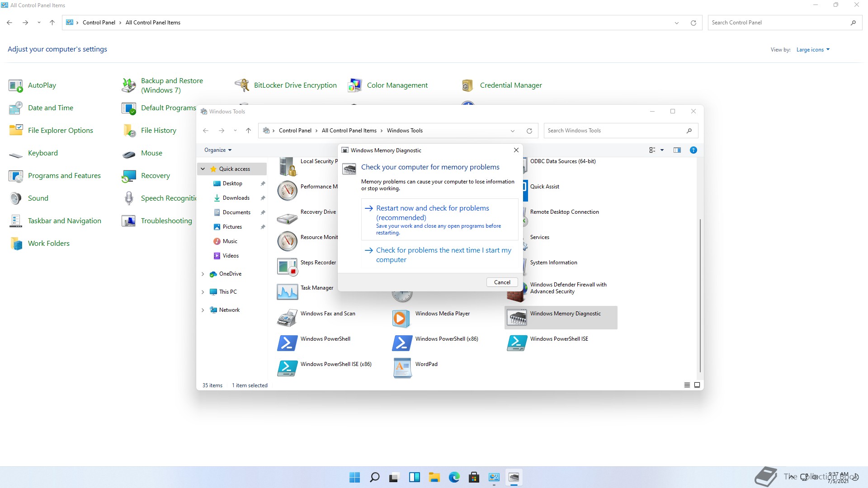Open change view options dropdown arrow
The image size is (868, 488).
[x=662, y=150]
